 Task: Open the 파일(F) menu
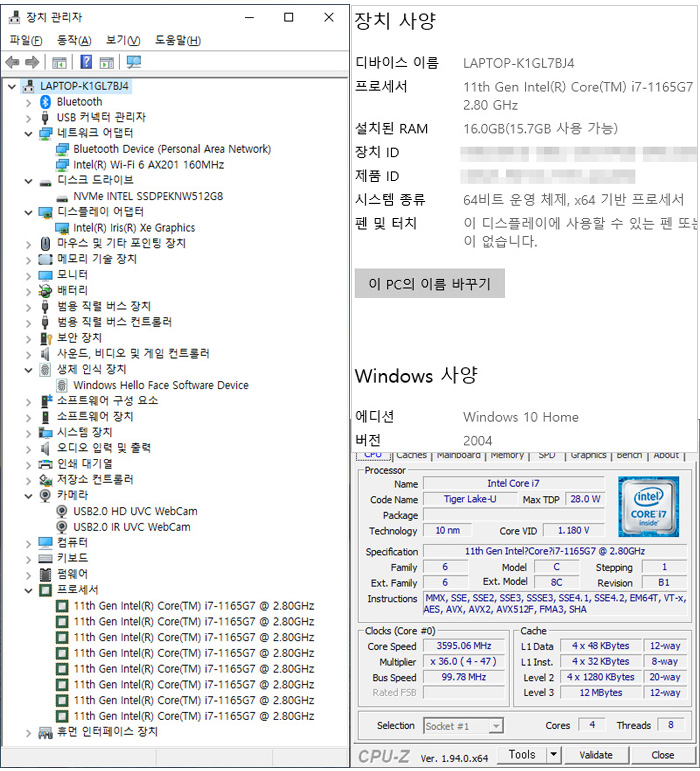click(x=26, y=40)
